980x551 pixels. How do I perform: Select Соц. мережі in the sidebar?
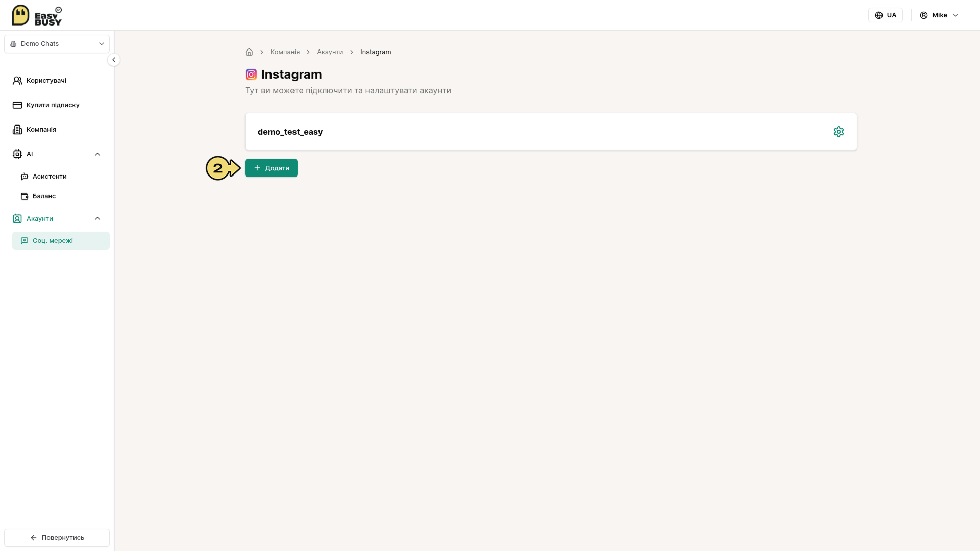(61, 241)
